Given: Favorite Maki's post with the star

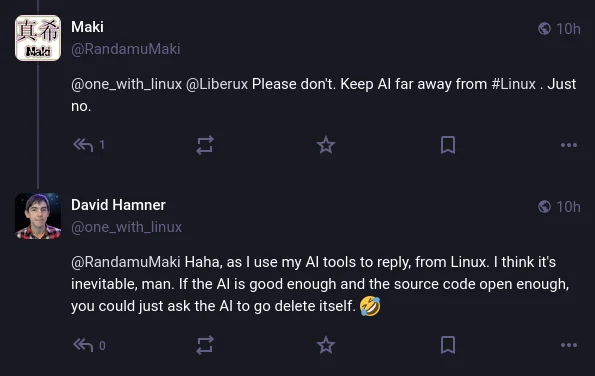Looking at the screenshot, I should click(326, 145).
